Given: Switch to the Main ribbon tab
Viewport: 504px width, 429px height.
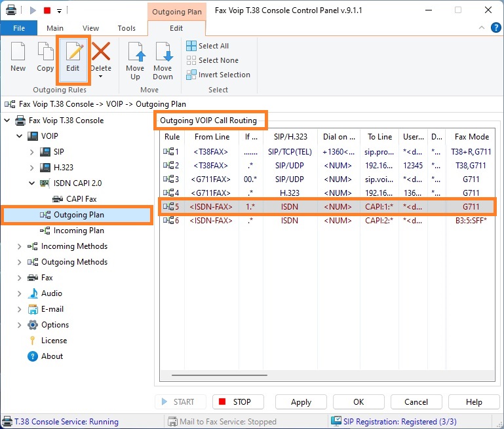Looking at the screenshot, I should pyautogui.click(x=55, y=28).
